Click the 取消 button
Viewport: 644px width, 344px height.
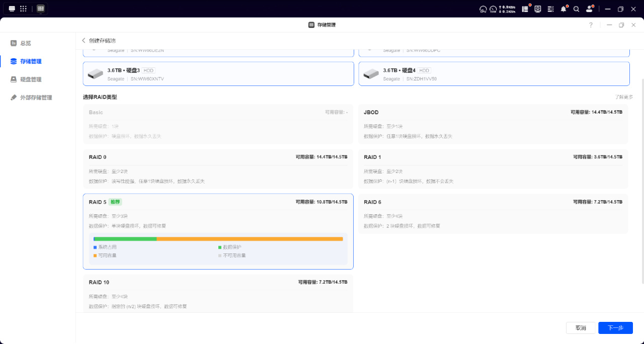click(x=581, y=328)
